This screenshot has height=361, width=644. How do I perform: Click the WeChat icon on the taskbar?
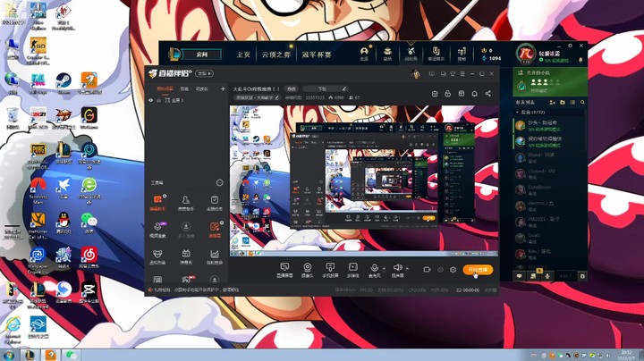[x=71, y=356]
